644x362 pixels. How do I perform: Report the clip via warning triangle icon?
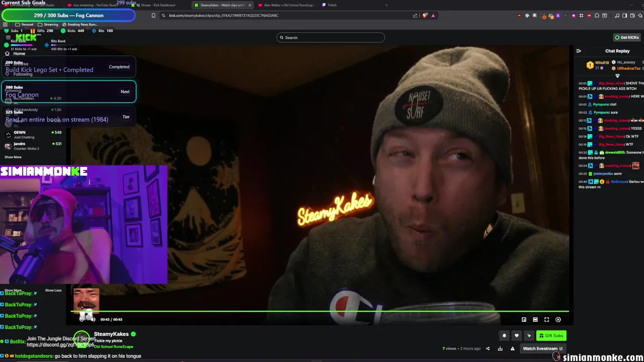513,348
